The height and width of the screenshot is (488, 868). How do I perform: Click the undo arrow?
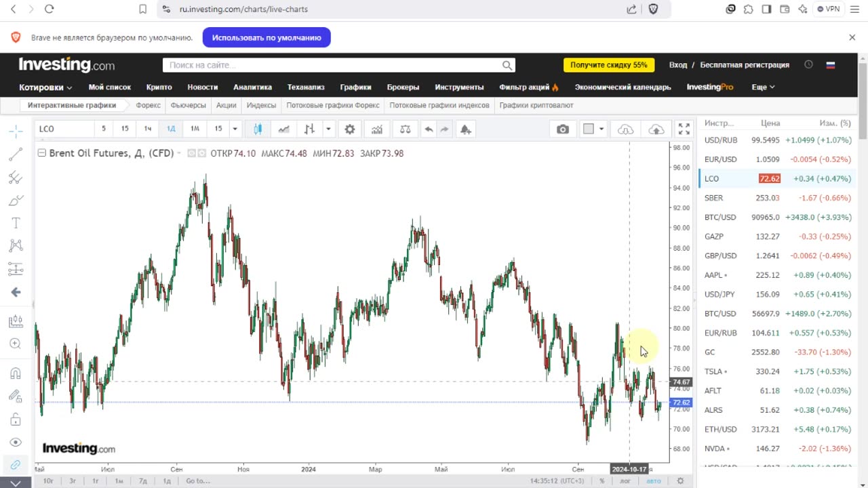(x=429, y=129)
